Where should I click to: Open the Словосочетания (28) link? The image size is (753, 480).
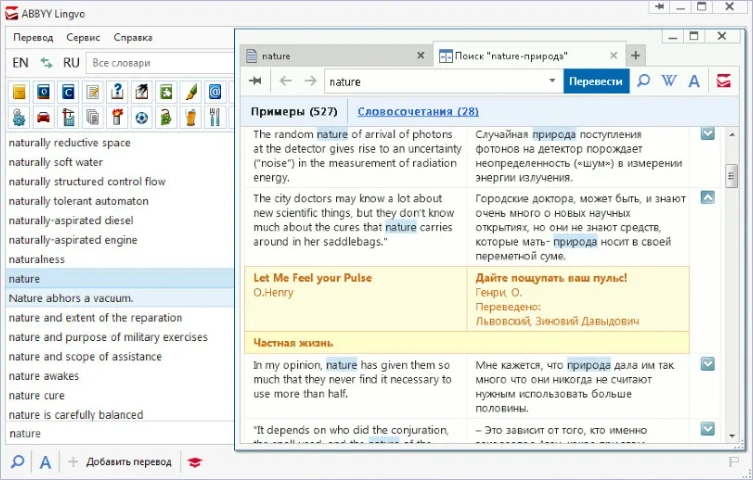pyautogui.click(x=417, y=111)
